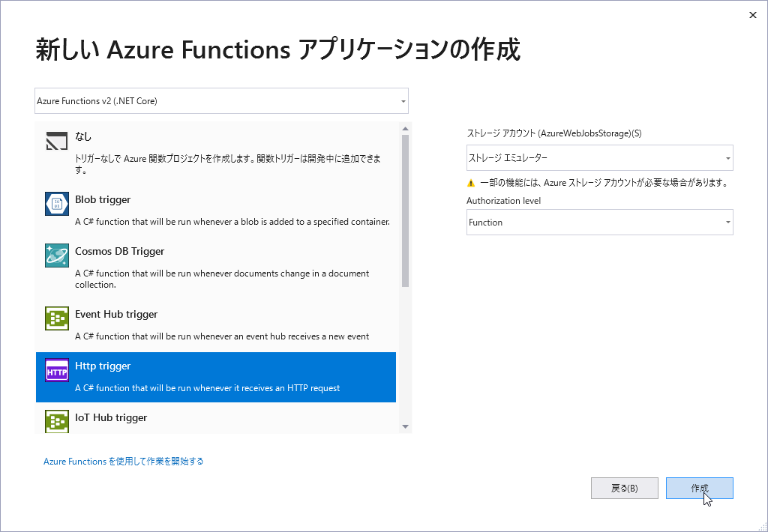Click the '新しい Azure Functions アプリケーションの作成' heading

point(277,50)
